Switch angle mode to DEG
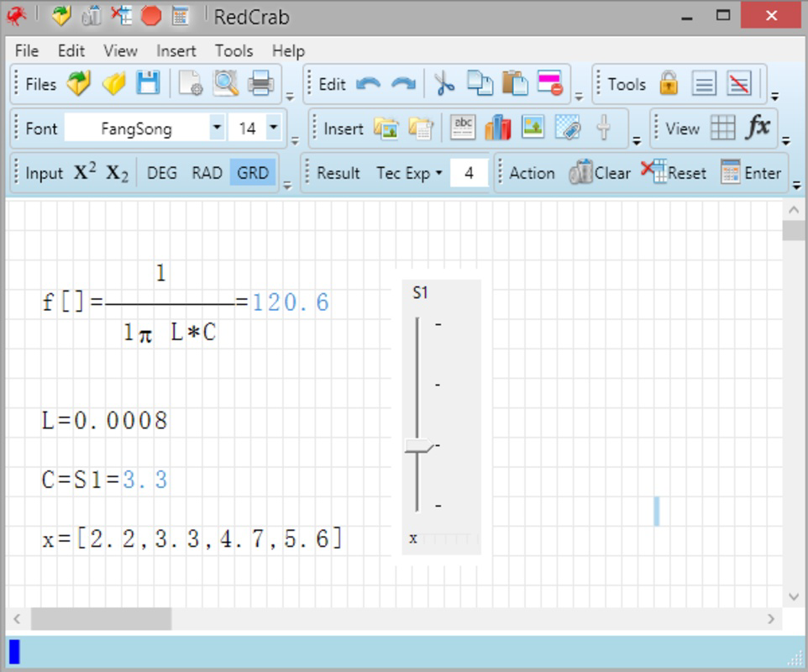The image size is (808, 672). (x=162, y=173)
